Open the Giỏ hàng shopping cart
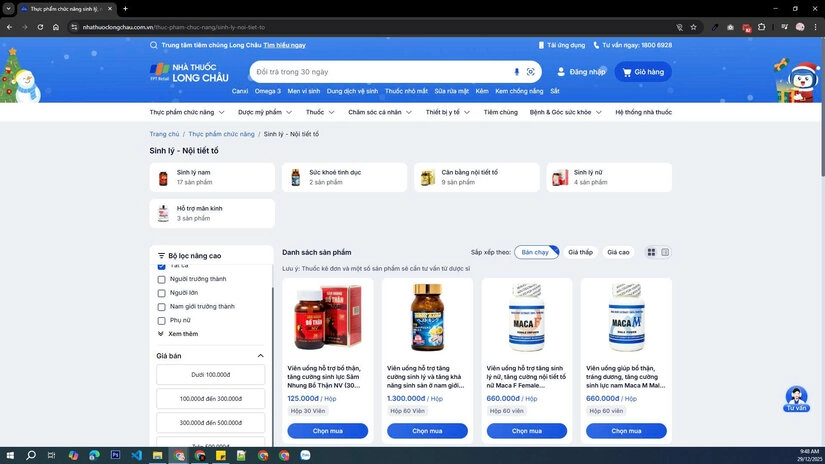 (x=643, y=72)
